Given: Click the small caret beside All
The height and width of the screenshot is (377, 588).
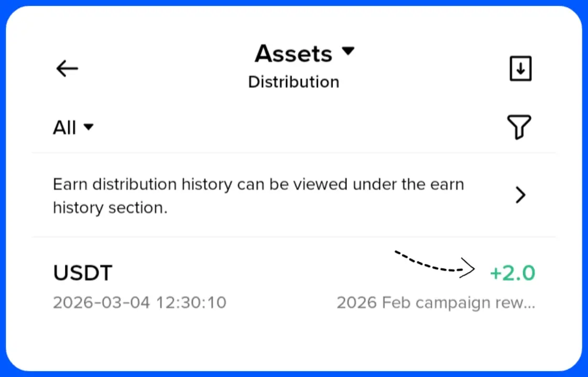Looking at the screenshot, I should pos(89,127).
